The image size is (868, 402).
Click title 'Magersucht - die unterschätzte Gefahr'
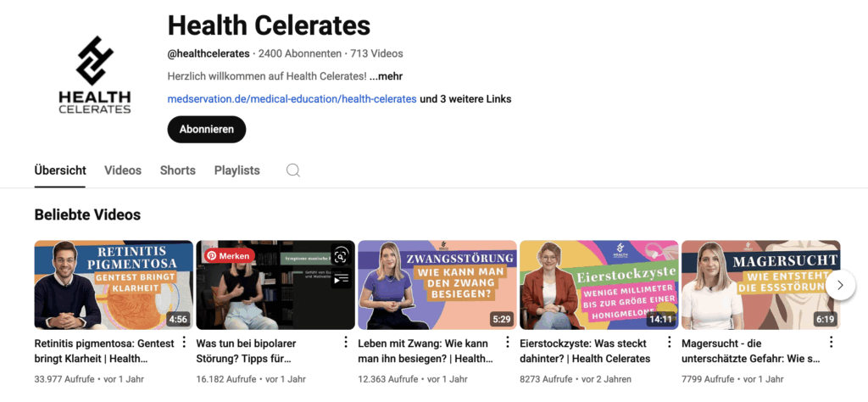tap(751, 351)
